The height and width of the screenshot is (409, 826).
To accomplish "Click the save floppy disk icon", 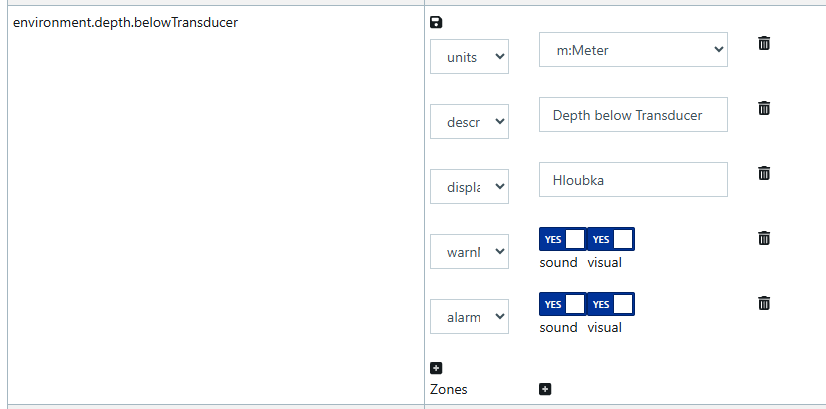I will point(436,22).
